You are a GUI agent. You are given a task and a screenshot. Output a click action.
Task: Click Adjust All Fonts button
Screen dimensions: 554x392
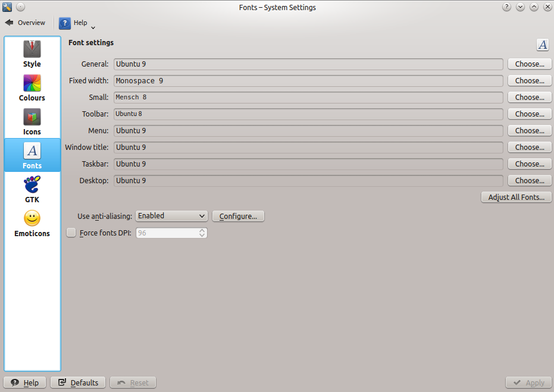click(x=516, y=197)
